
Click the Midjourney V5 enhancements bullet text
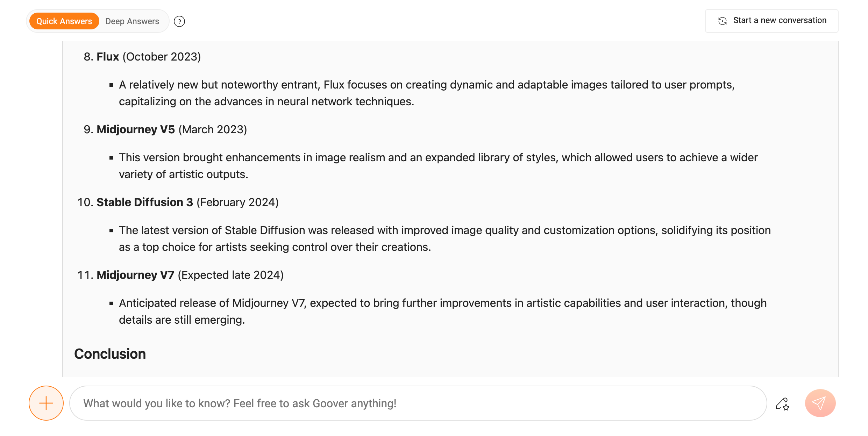(x=438, y=166)
